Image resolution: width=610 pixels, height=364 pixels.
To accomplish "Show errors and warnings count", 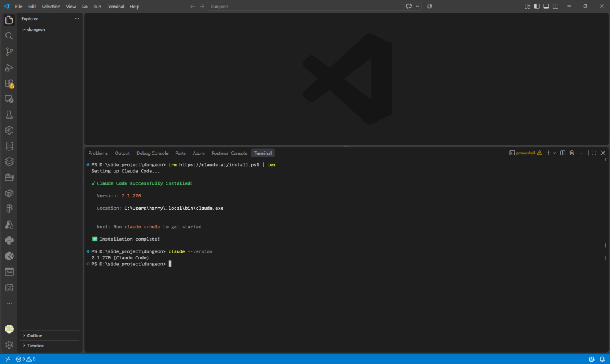I will (26, 359).
